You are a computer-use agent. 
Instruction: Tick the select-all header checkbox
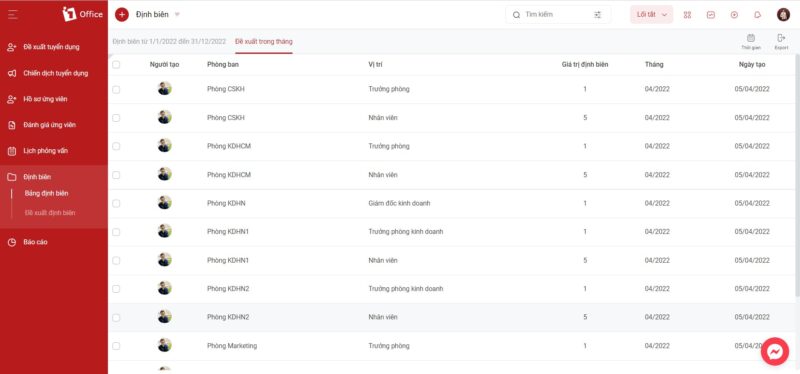(x=116, y=65)
